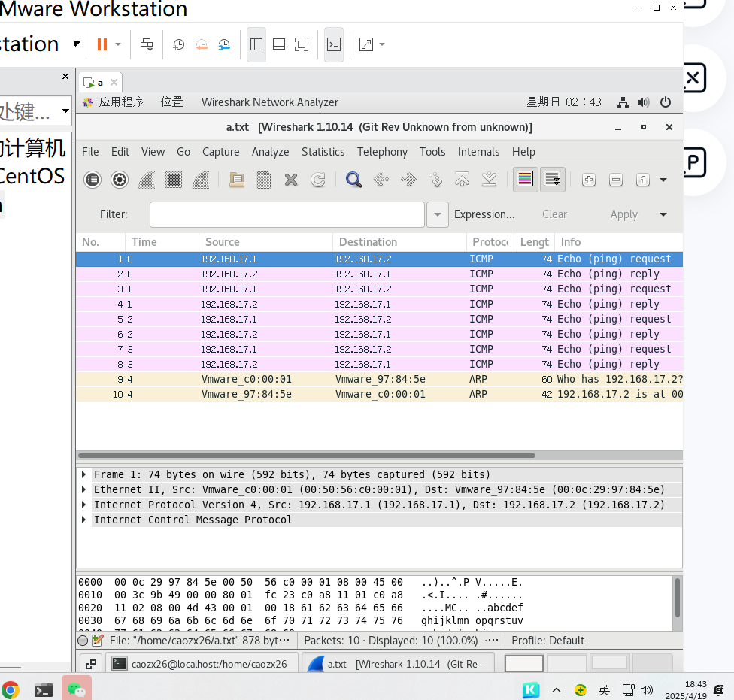Screen dimensions: 734x700
Task: Open stretch guest dropdown arrow
Action: (x=382, y=44)
